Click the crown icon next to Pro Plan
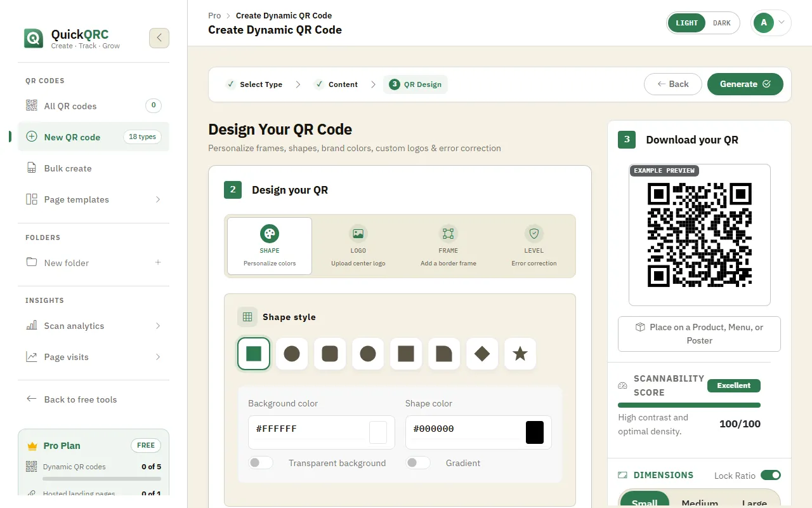Screen dimensions: 812x508 coord(32,446)
